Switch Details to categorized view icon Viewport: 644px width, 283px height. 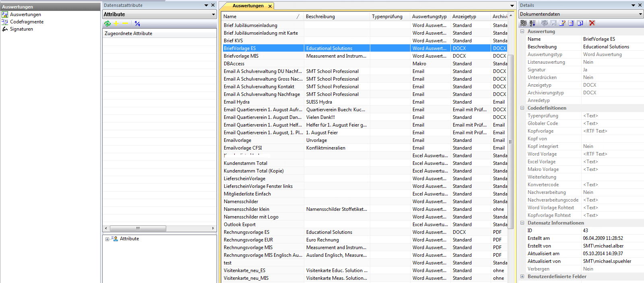524,23
